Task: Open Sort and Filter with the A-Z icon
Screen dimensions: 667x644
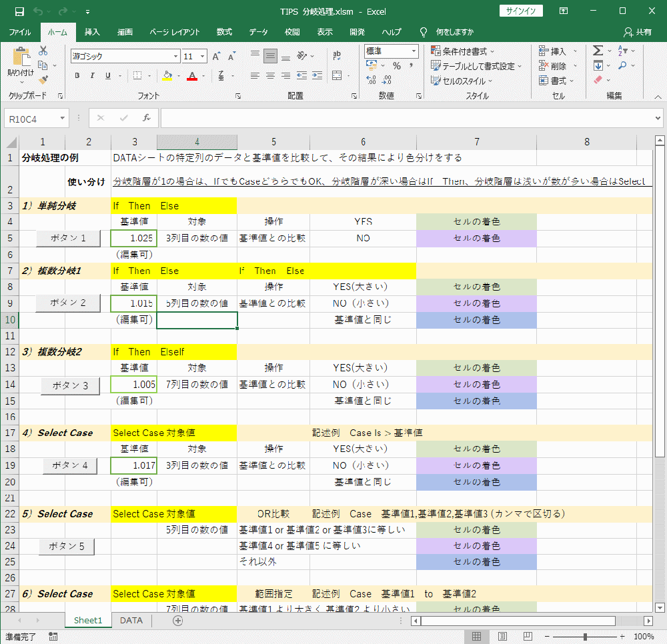Action: tap(623, 51)
